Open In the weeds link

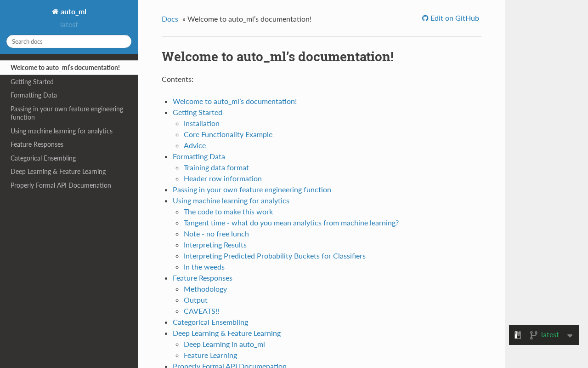click(204, 267)
